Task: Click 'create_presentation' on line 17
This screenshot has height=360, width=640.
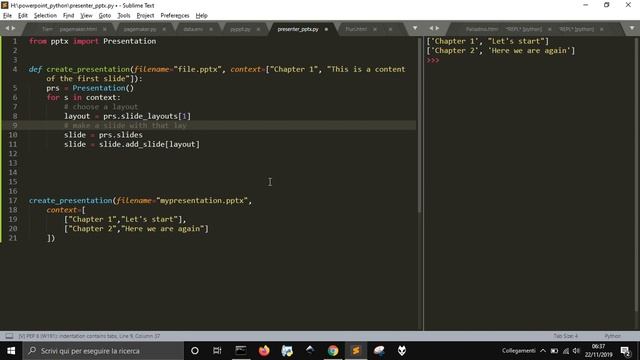Action: [x=70, y=200]
